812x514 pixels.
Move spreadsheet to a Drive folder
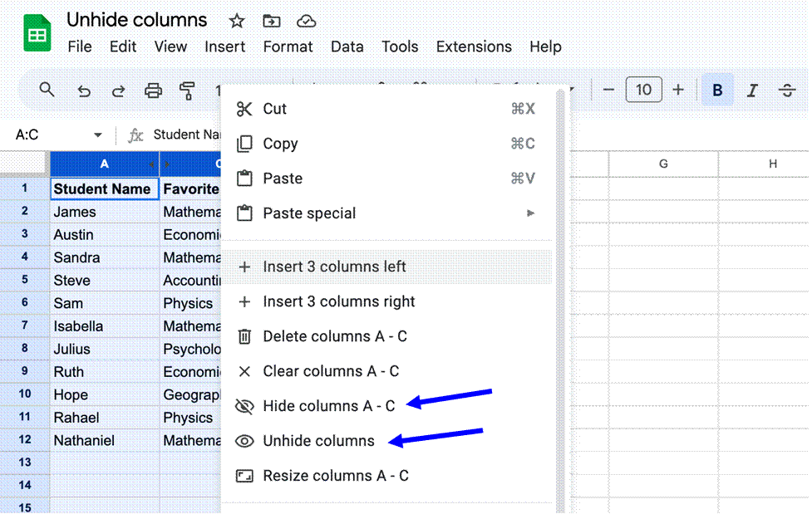click(x=271, y=21)
